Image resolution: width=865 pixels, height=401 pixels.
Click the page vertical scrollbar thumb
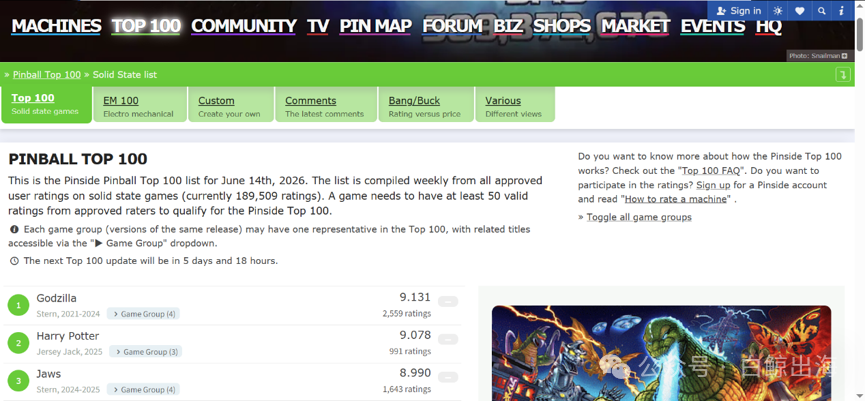pyautogui.click(x=859, y=34)
